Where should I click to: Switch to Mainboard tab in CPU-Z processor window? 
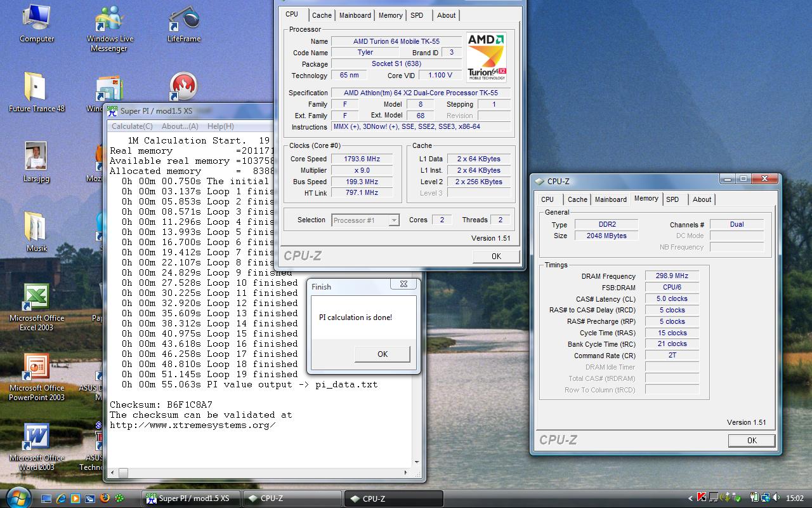pos(355,15)
